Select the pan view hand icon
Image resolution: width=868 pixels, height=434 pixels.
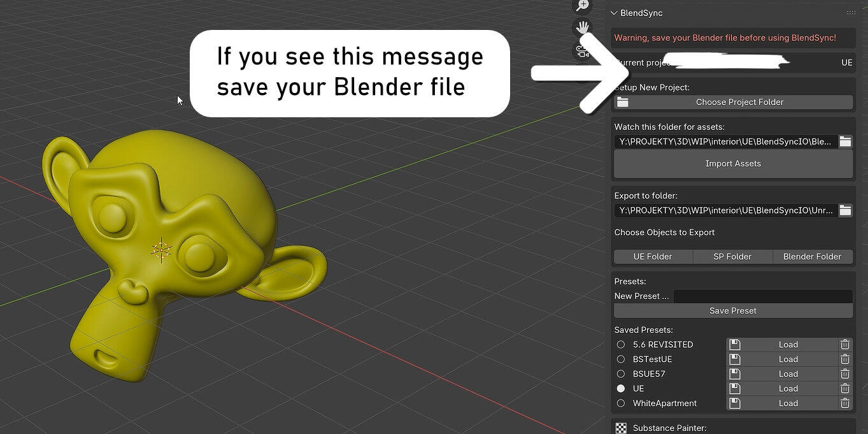pyautogui.click(x=583, y=27)
